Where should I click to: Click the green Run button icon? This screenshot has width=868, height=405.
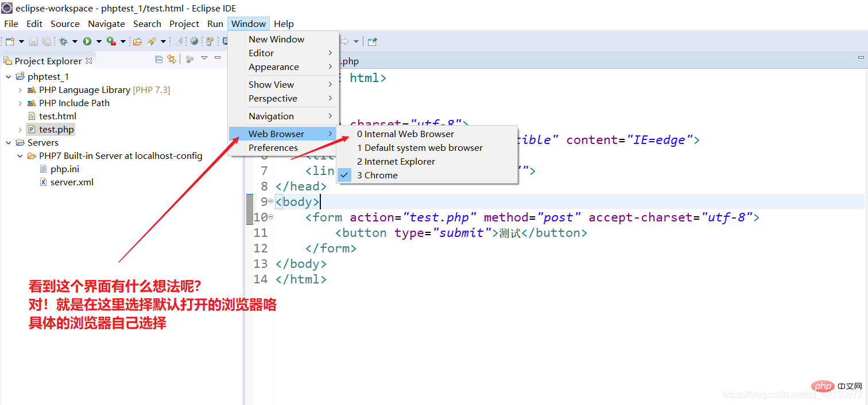tap(87, 41)
